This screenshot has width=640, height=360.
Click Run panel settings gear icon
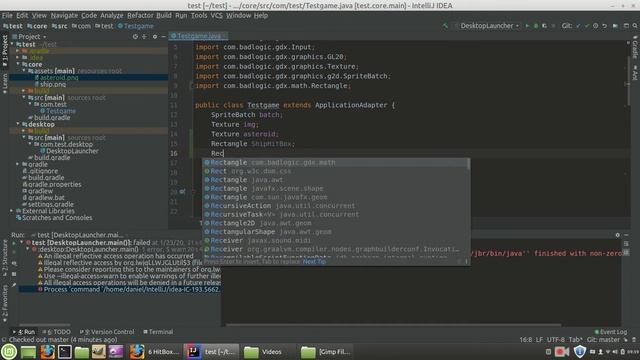pos(618,235)
